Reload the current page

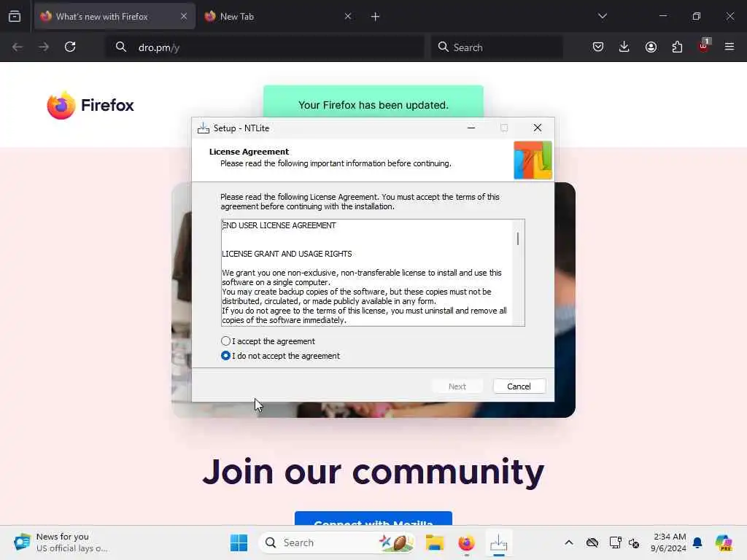[x=70, y=47]
